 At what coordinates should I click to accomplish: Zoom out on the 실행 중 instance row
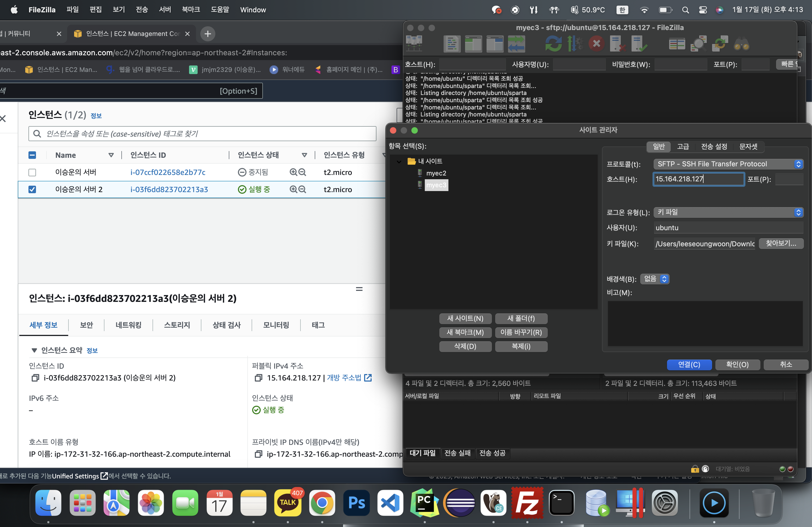[x=302, y=189]
